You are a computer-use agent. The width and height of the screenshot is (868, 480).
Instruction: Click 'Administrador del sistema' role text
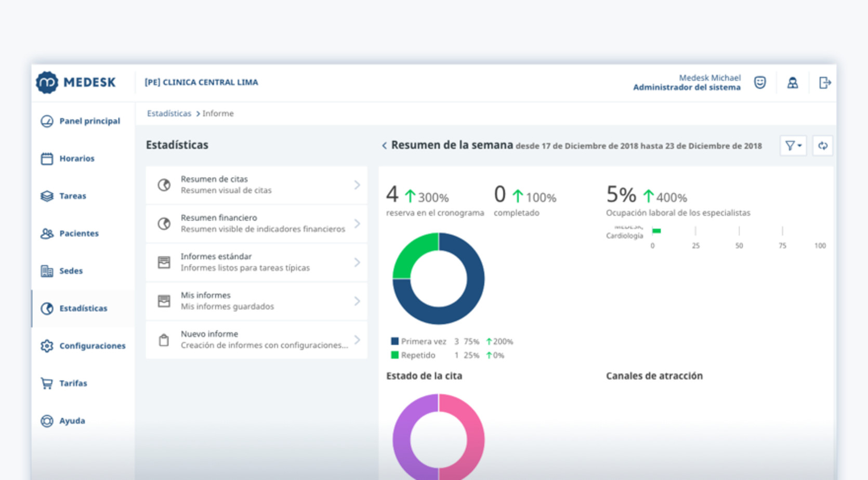[x=687, y=87]
